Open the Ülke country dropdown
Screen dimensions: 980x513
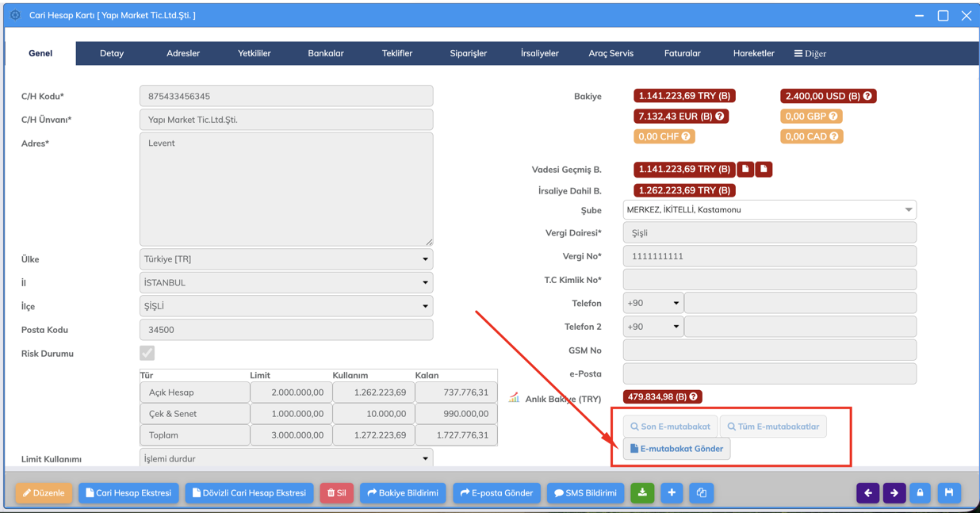pos(286,259)
